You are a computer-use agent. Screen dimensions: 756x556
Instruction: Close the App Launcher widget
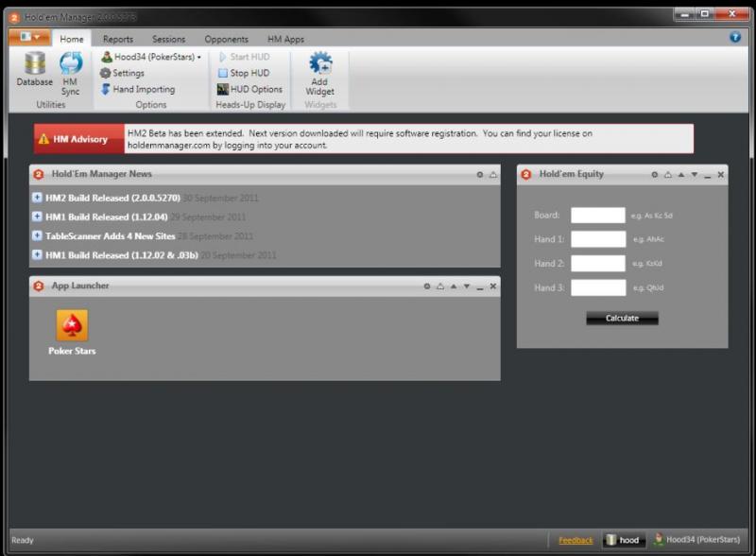point(493,287)
